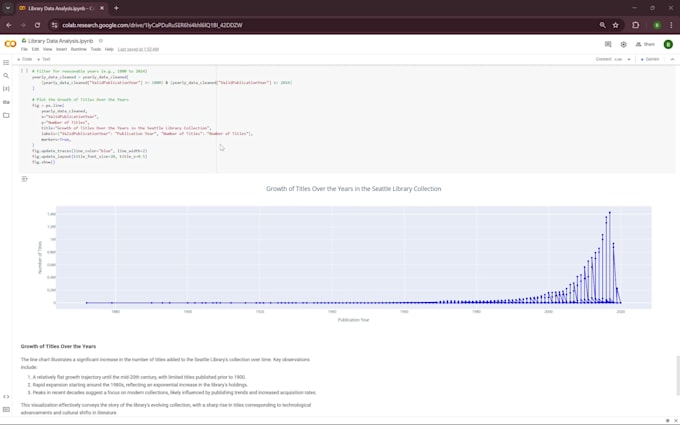Open the Insert menu
Screen dimensions: 680x425
click(x=61, y=49)
